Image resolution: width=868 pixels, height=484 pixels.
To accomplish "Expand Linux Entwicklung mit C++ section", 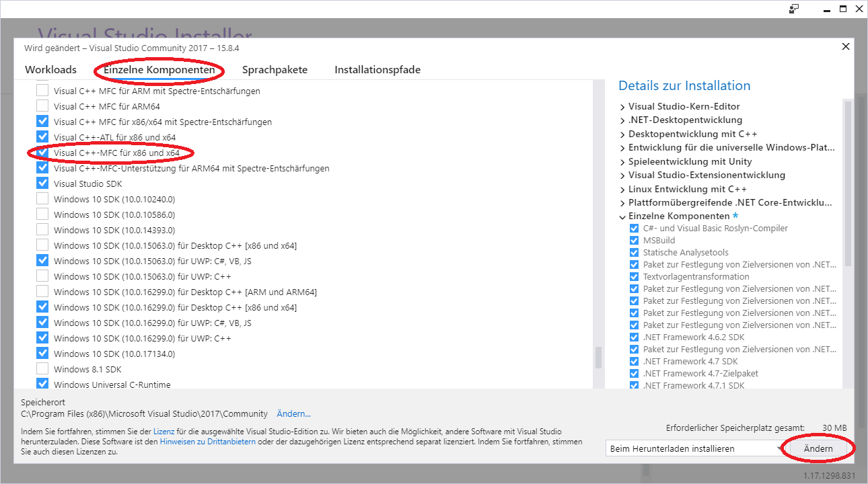I will 622,189.
